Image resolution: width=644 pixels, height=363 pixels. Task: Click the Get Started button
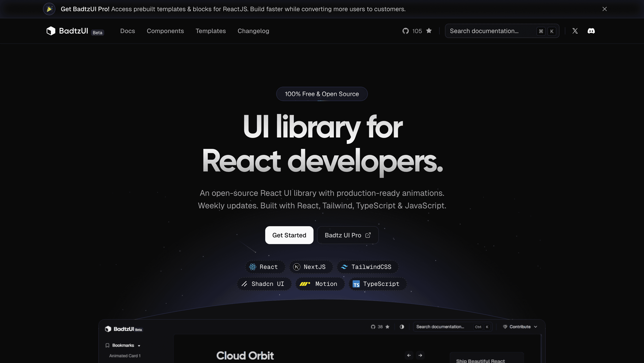pyautogui.click(x=289, y=235)
